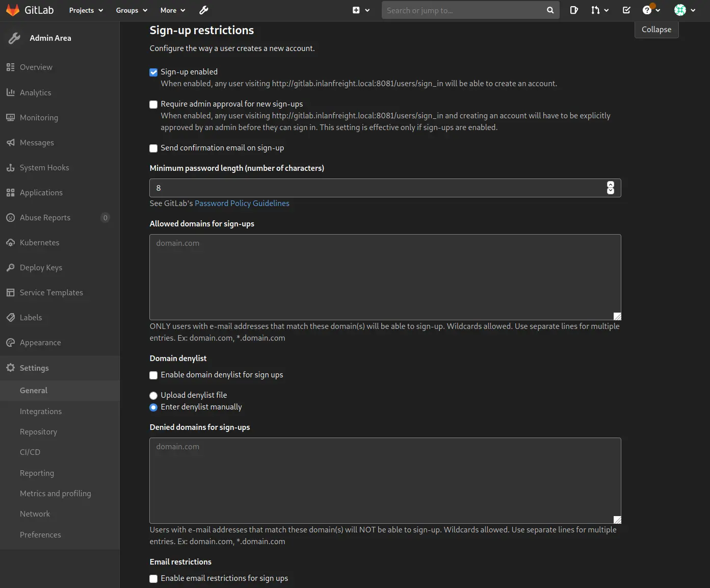
Task: Open the user avatar dropdown
Action: point(685,10)
